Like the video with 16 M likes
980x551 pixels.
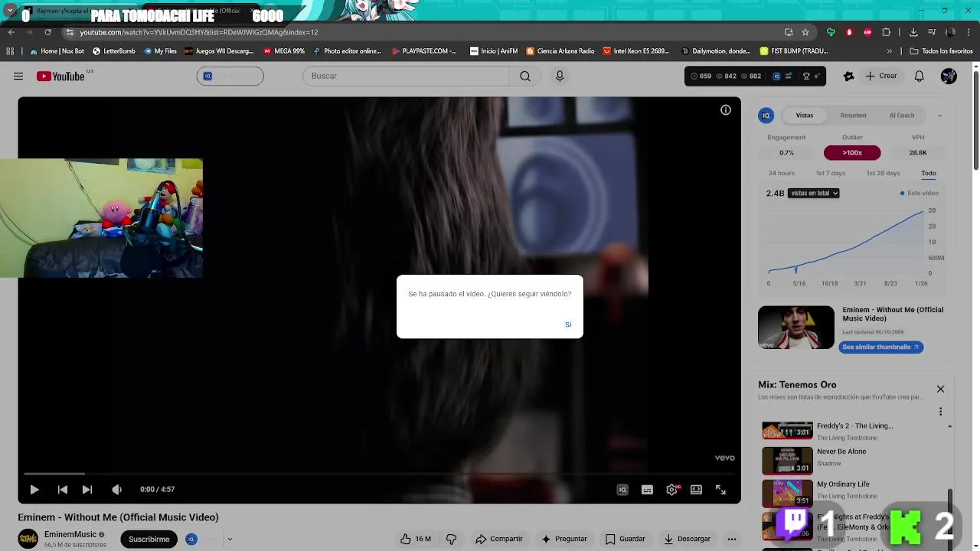(x=415, y=539)
